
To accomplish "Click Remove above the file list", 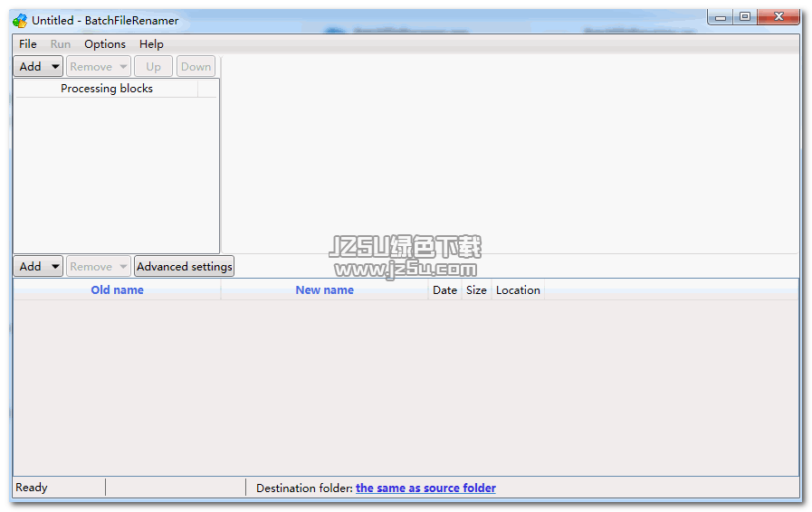I will (x=99, y=267).
